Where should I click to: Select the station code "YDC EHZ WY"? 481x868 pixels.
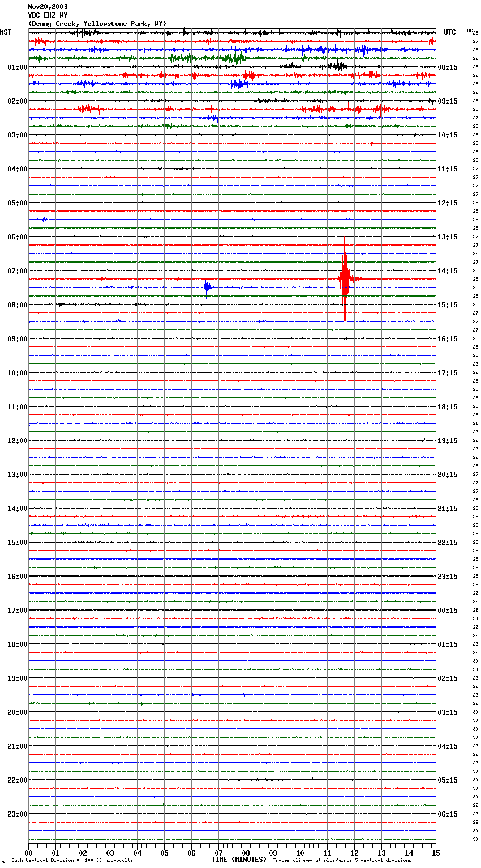(48, 15)
